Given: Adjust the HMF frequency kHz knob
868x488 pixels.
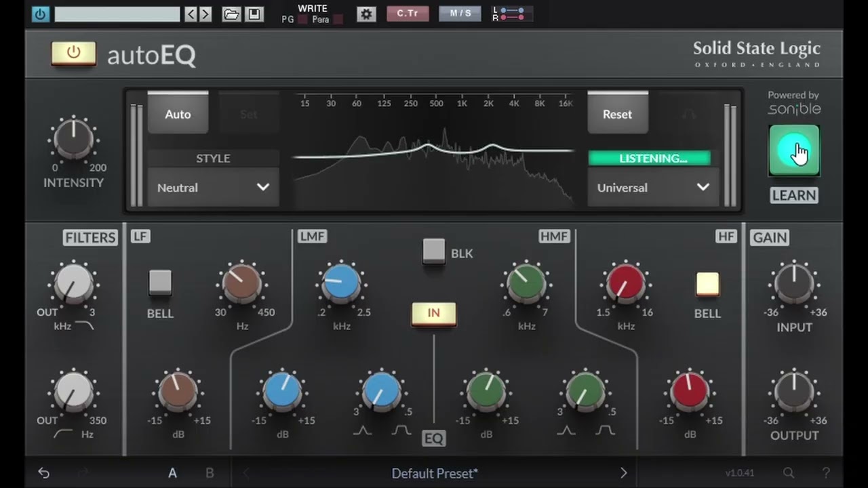Looking at the screenshot, I should [x=526, y=283].
